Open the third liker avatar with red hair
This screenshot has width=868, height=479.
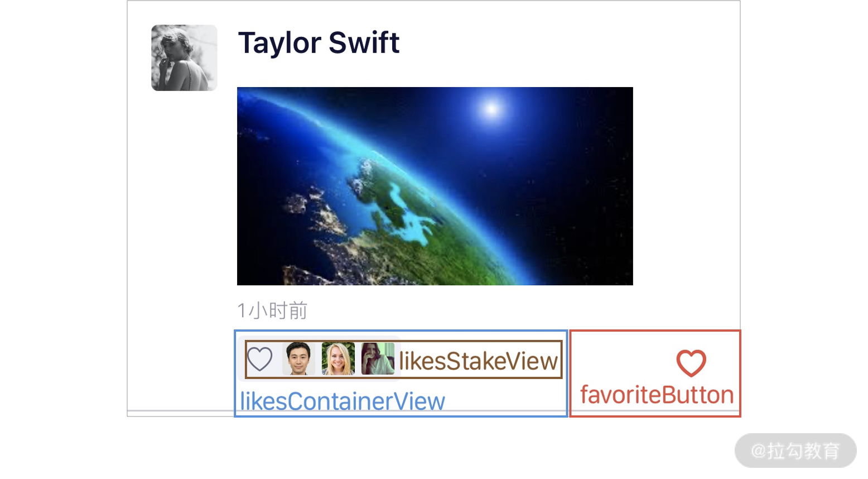378,359
